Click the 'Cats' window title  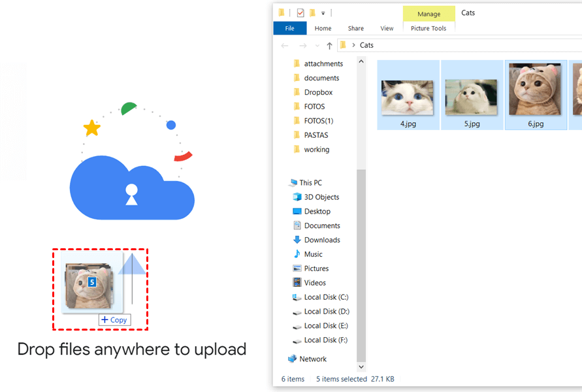coord(468,13)
